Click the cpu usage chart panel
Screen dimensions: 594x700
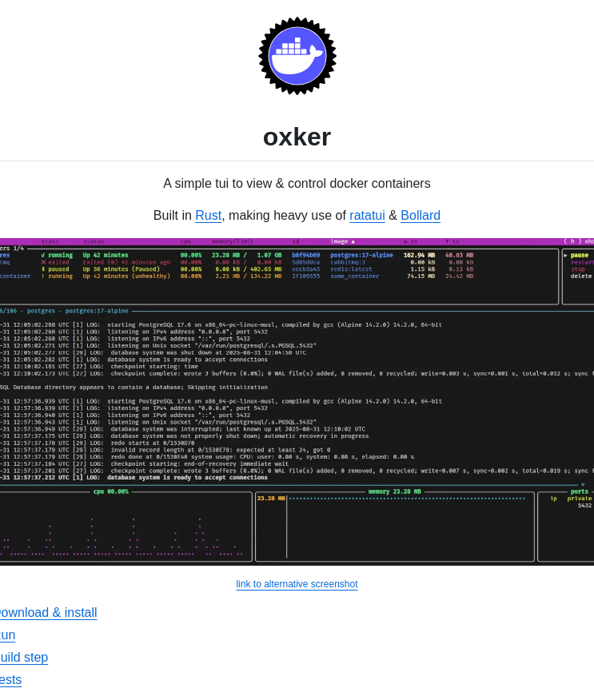pyautogui.click(x=125, y=527)
